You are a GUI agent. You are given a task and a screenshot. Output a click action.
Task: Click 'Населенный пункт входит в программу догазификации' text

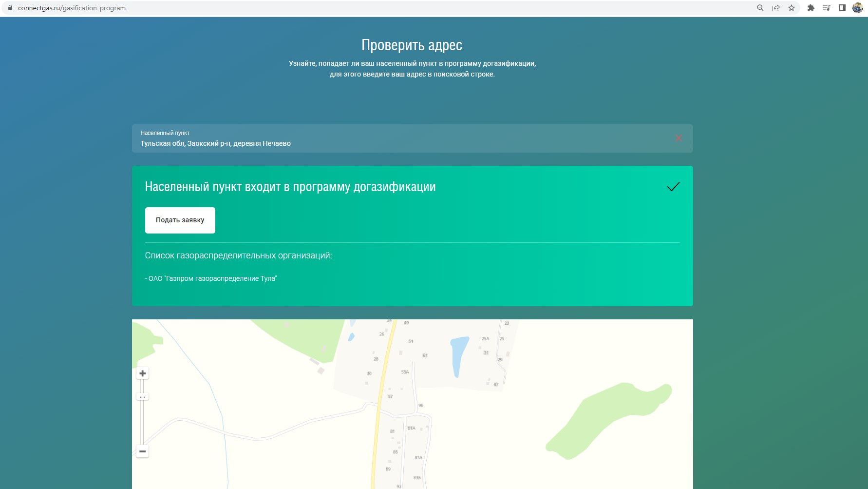[290, 187]
